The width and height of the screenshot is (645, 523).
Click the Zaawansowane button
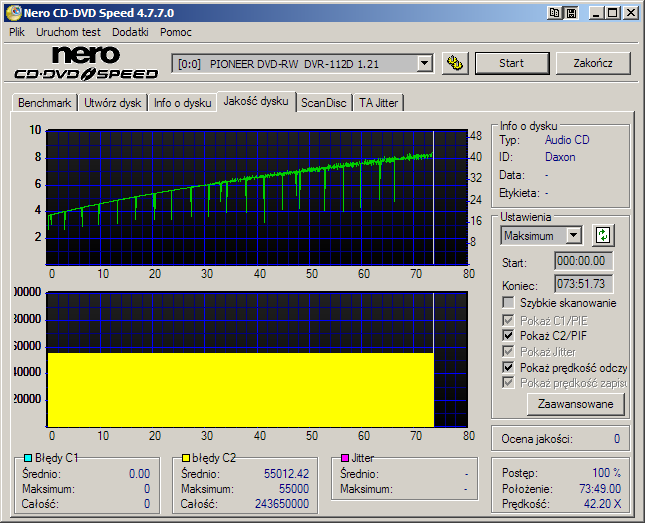575,404
